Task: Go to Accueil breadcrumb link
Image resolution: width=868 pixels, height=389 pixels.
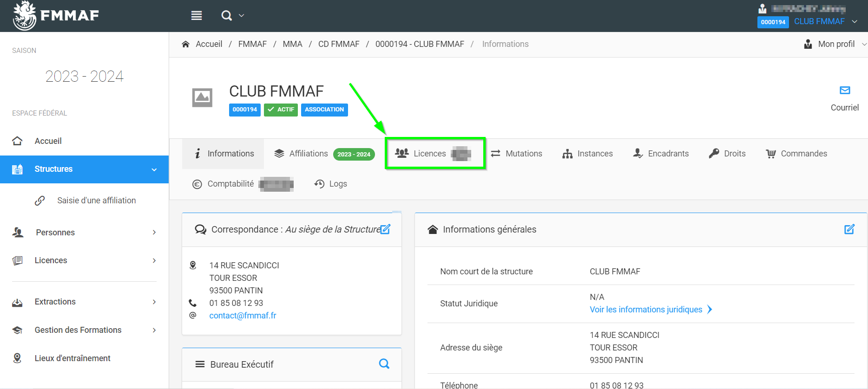Action: click(209, 44)
